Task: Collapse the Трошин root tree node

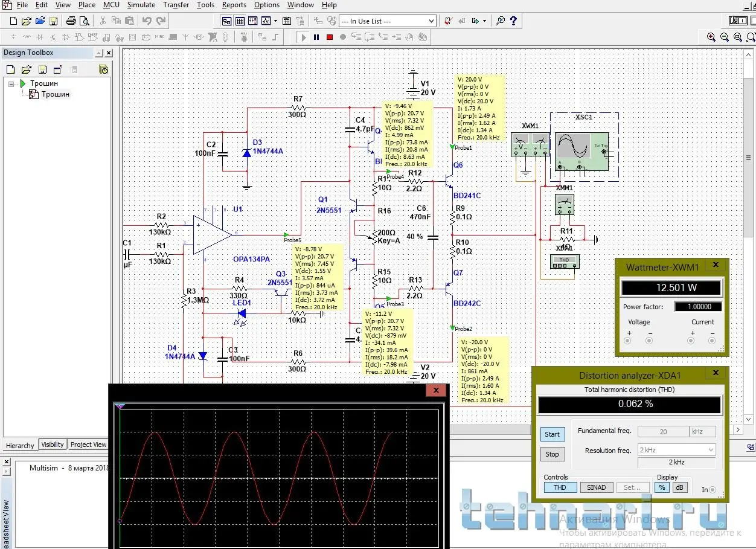Action: (x=11, y=84)
